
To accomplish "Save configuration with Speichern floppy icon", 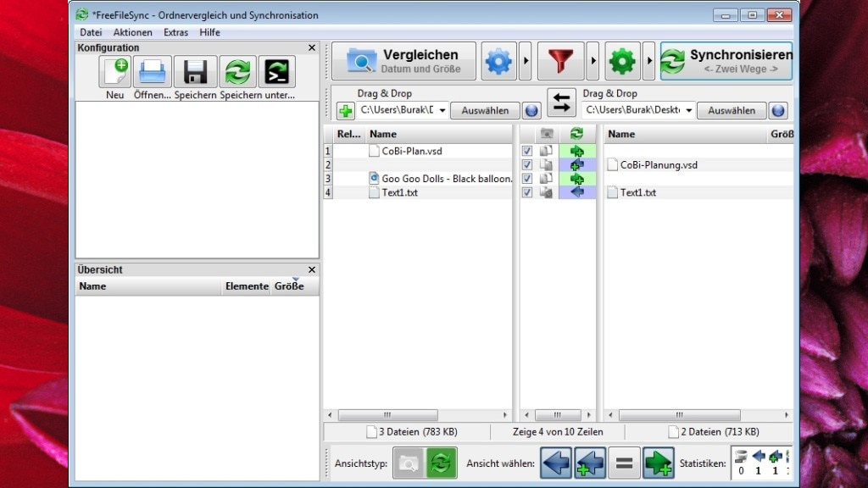I will pos(195,72).
